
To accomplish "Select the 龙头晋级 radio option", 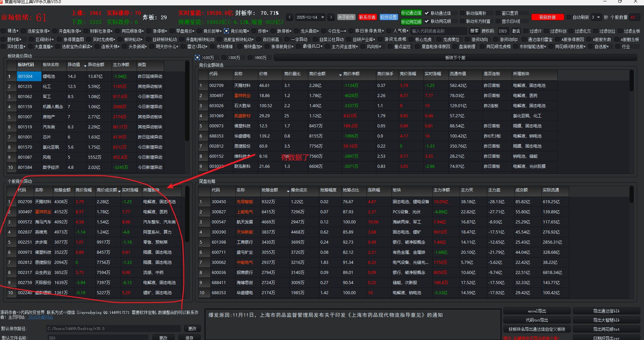I will click(x=296, y=31).
